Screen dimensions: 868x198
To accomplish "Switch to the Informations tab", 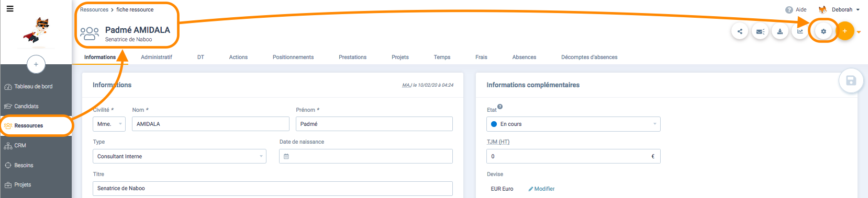I will 100,57.
